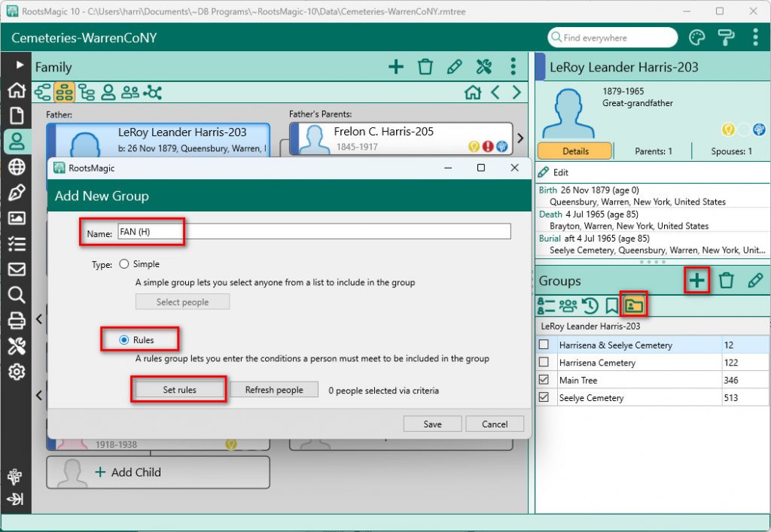Screen dimensions: 771x532
Task: Click the red warning icon on Frelon Harris
Action: [x=488, y=147]
